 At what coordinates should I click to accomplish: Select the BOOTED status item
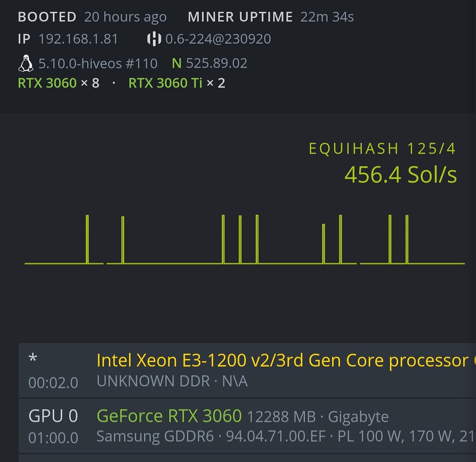coord(47,17)
